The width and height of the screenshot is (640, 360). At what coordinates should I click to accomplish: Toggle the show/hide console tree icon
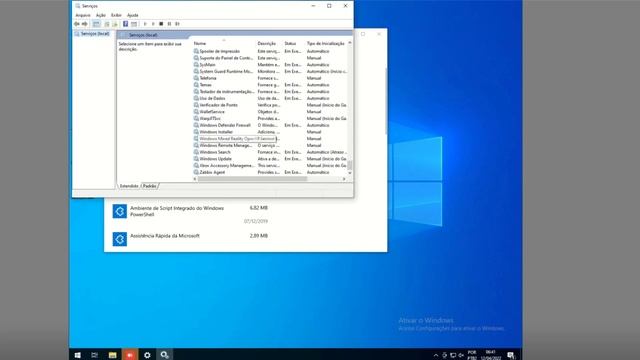pyautogui.click(x=96, y=24)
